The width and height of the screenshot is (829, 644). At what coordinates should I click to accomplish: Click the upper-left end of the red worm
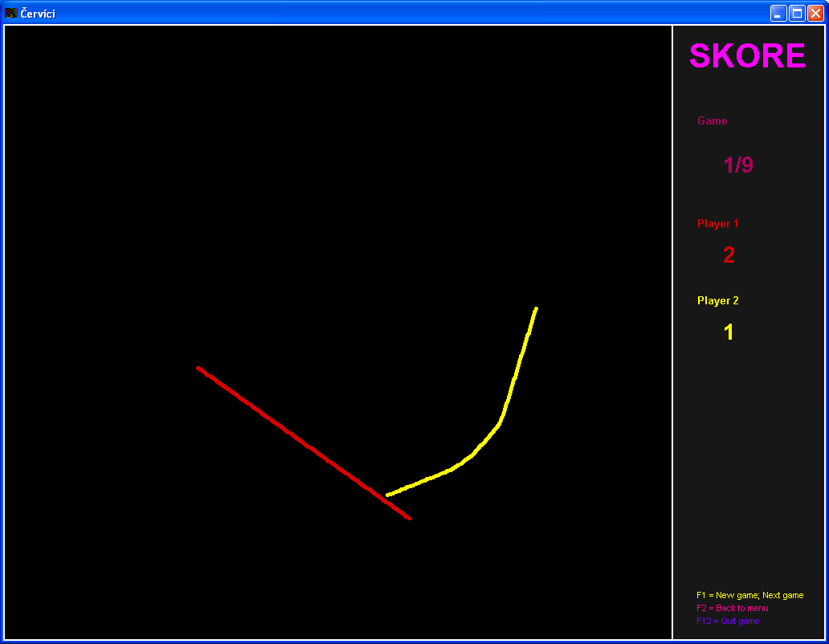point(198,368)
